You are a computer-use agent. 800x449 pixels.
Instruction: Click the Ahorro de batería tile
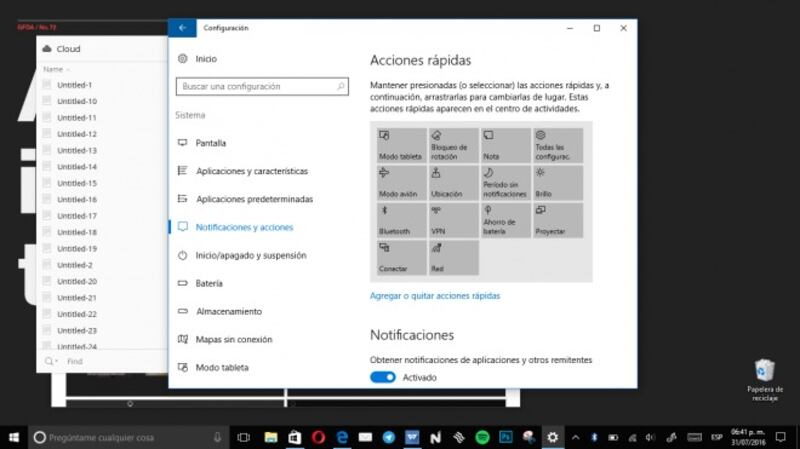tap(505, 220)
